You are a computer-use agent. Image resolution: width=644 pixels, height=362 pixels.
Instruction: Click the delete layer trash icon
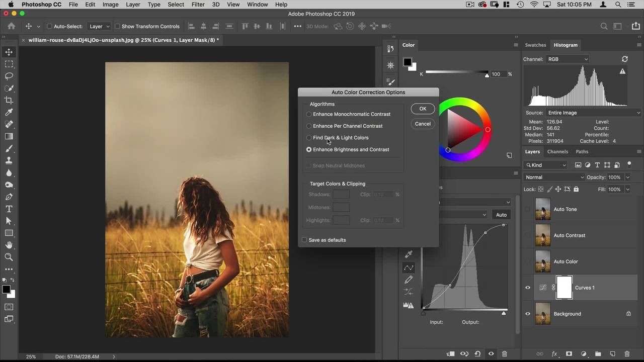coord(627,354)
